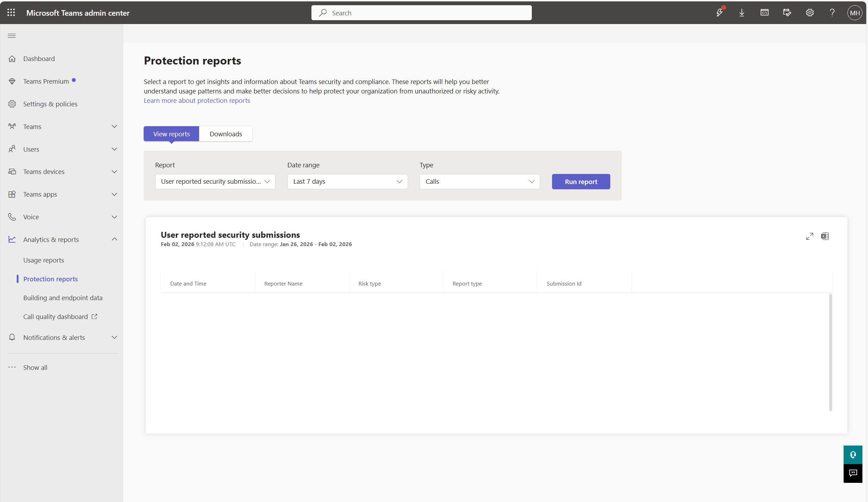868x502 pixels.
Task: Open the feedback chat icon button
Action: pos(853,473)
